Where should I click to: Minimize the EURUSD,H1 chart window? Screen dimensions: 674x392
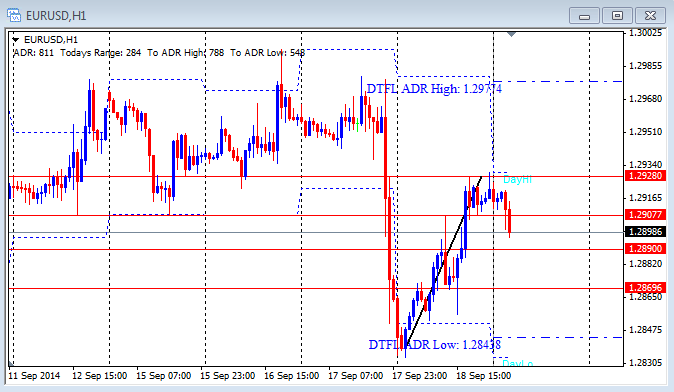point(584,16)
